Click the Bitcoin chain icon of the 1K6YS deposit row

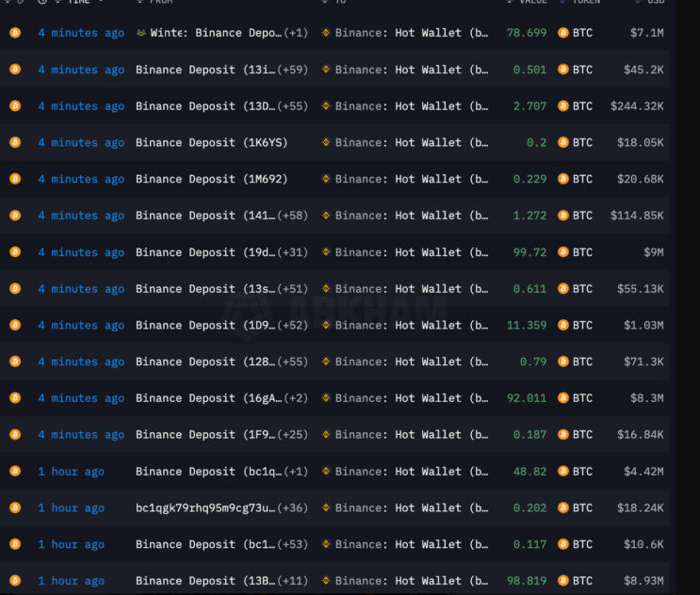(15, 142)
